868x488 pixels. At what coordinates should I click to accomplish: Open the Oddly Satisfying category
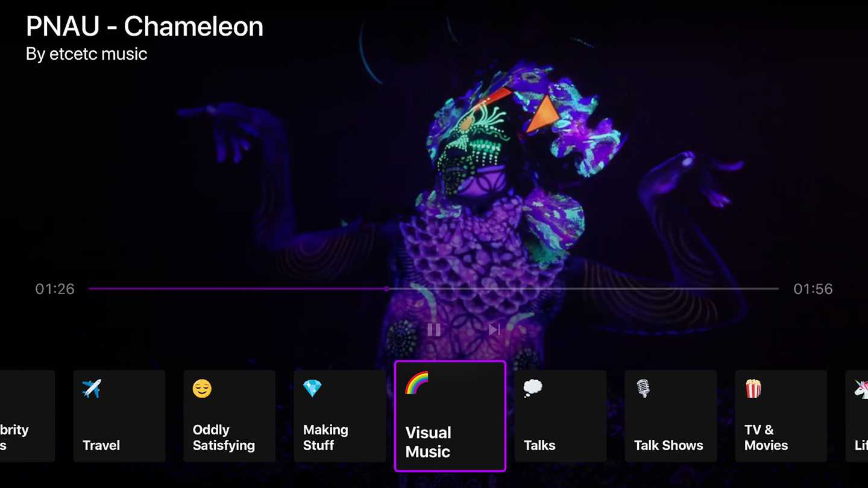230,416
